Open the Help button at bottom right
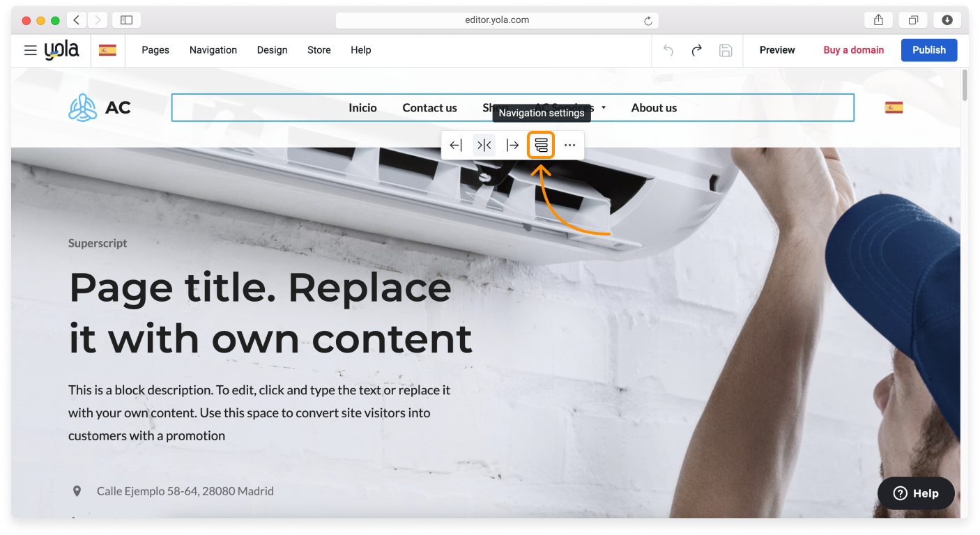Screen dimensions: 980x535 915,493
